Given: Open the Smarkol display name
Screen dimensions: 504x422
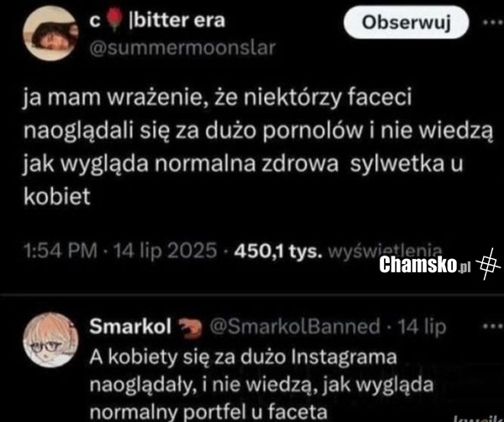Looking at the screenshot, I should pos(130,326).
